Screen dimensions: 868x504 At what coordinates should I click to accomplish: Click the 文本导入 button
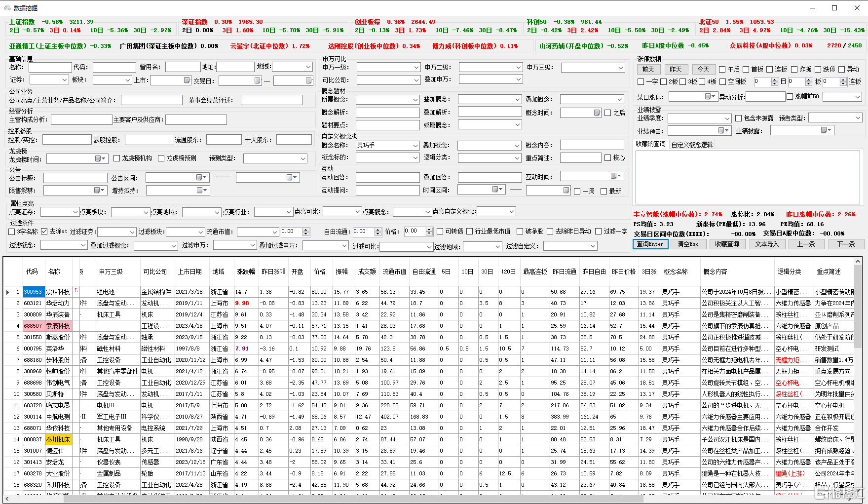coord(766,244)
